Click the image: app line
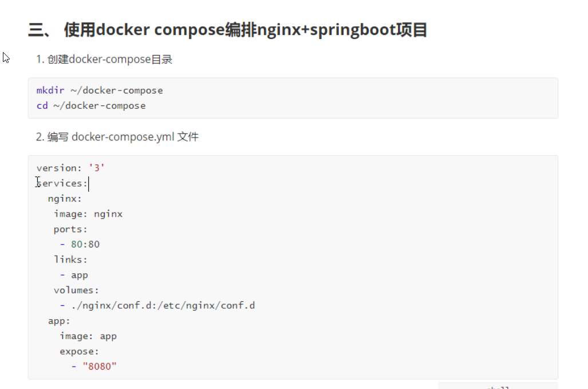The width and height of the screenshot is (588, 389). 88,336
